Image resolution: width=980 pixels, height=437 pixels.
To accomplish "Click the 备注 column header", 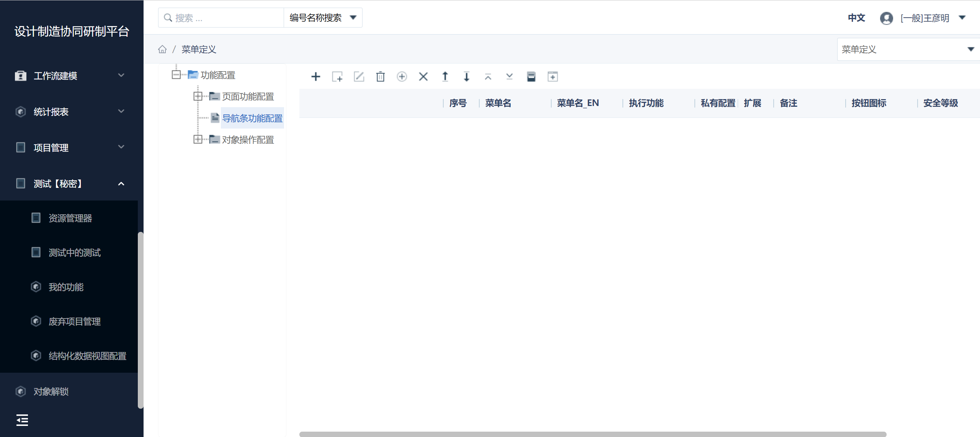I will [x=788, y=103].
